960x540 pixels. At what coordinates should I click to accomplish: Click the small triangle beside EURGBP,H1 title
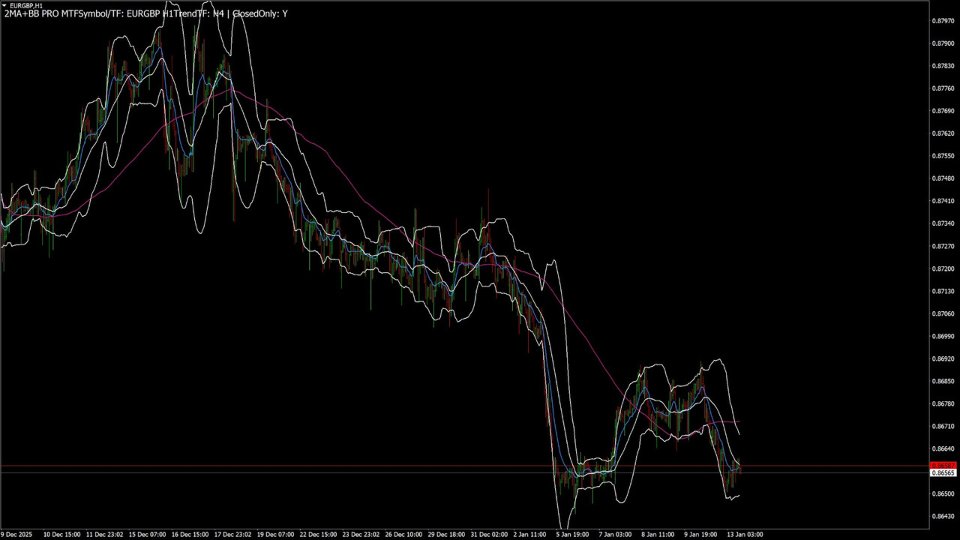click(x=4, y=5)
